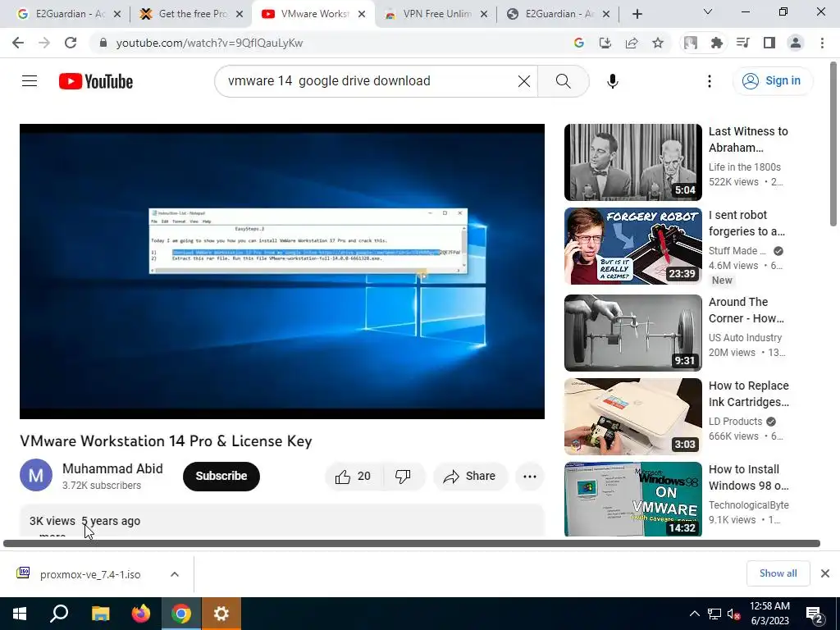Open How to Install Windows 98 title
This screenshot has width=840, height=630.
point(748,477)
